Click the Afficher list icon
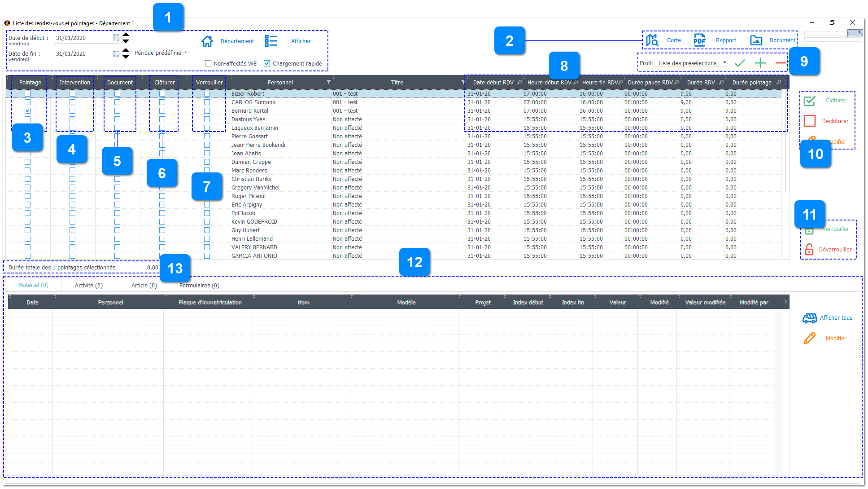The height and width of the screenshot is (489, 868). click(x=271, y=41)
